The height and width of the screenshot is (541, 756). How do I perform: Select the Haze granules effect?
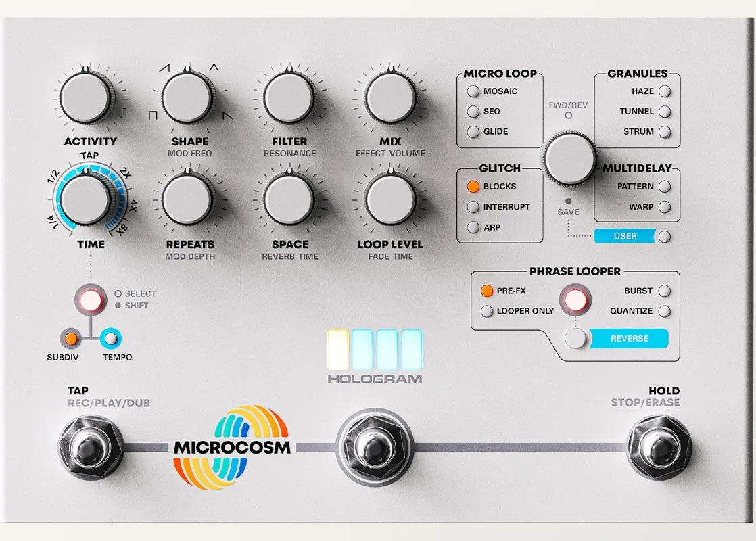coord(665,91)
